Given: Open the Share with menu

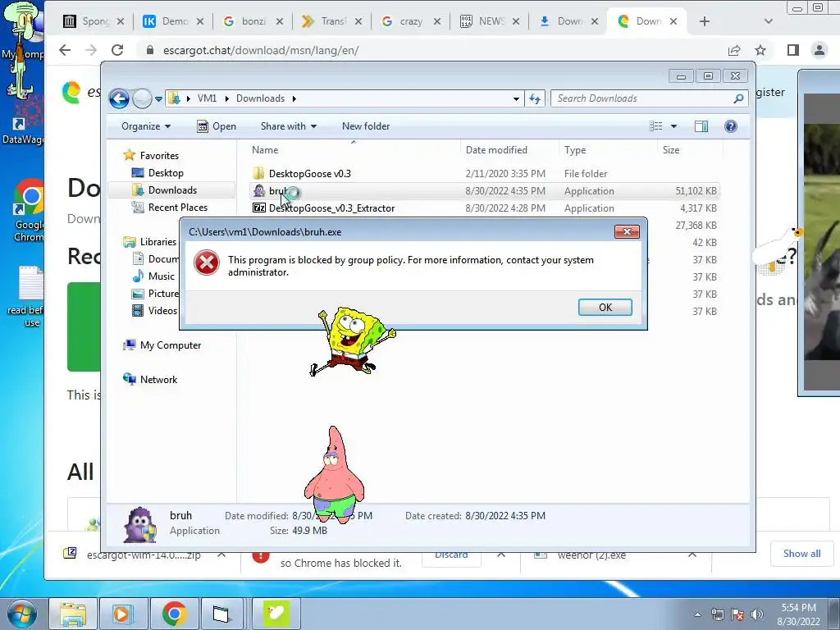Looking at the screenshot, I should 288,126.
